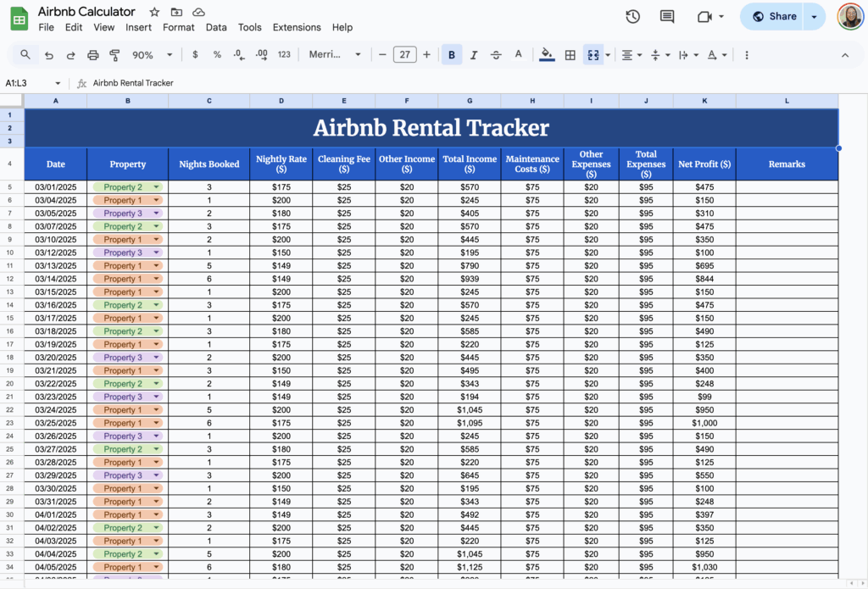
Task: Click the undo icon
Action: [47, 54]
